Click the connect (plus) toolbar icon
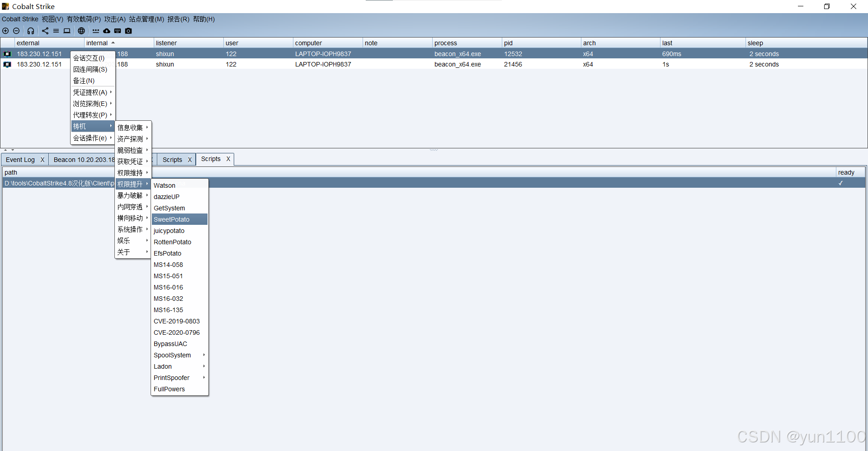Screen dimensions: 868x451 click(5, 31)
